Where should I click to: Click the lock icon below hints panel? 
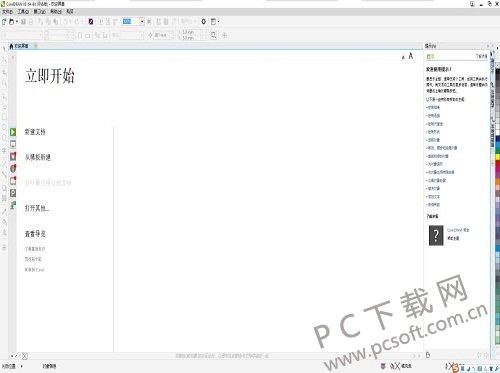tap(428, 355)
